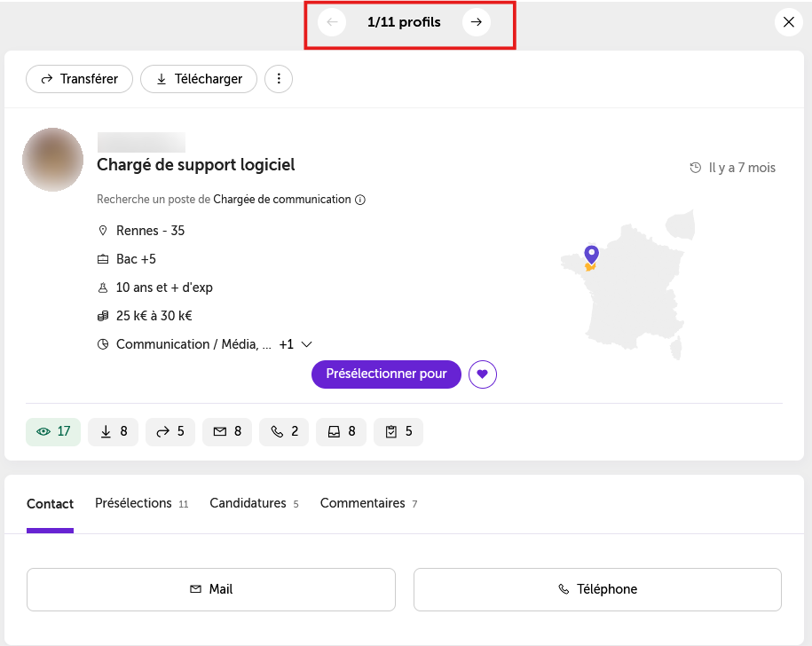
Task: Click the 'Il y a 7 mois' timestamp
Action: pos(732,168)
